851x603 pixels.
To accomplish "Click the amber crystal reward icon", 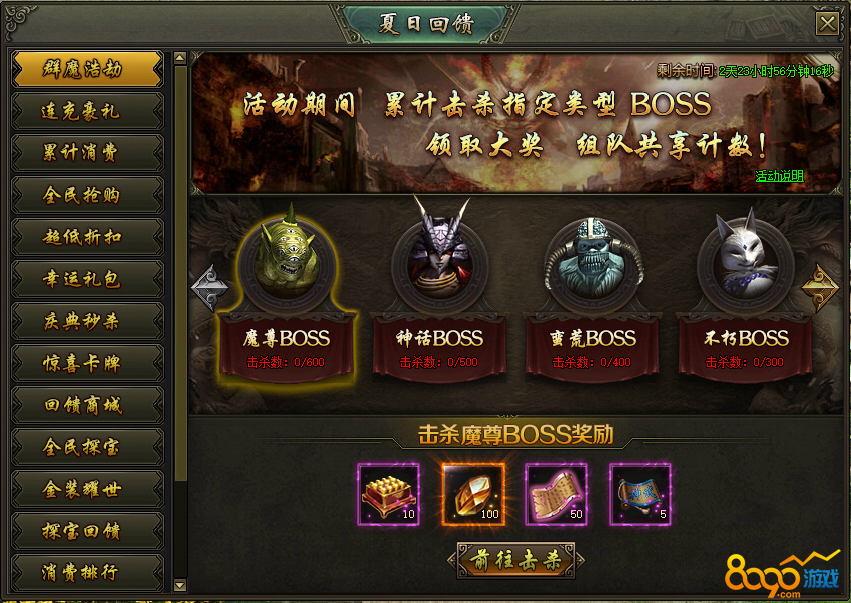I will tap(473, 494).
